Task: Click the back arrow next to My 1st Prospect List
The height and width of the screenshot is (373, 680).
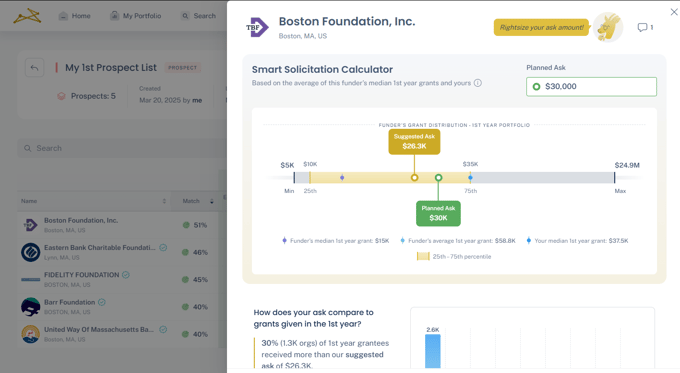Action: pos(35,68)
